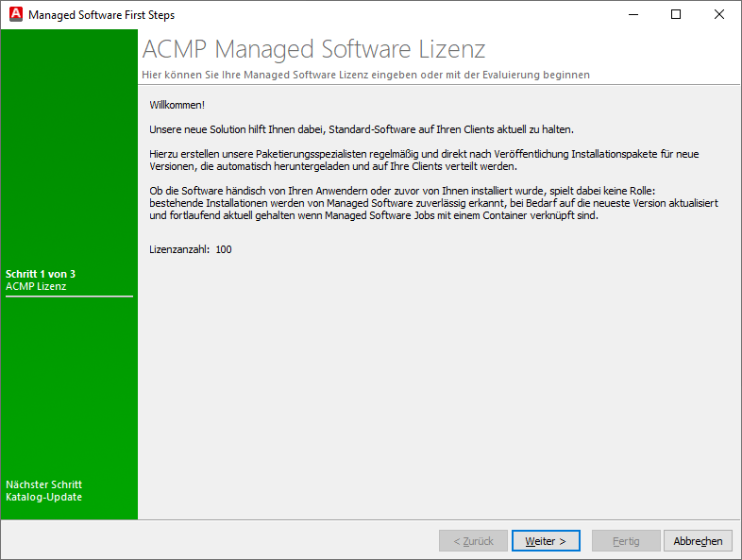This screenshot has width=742, height=560.
Task: Cancel the wizard with Abbrechen
Action: pyautogui.click(x=698, y=540)
